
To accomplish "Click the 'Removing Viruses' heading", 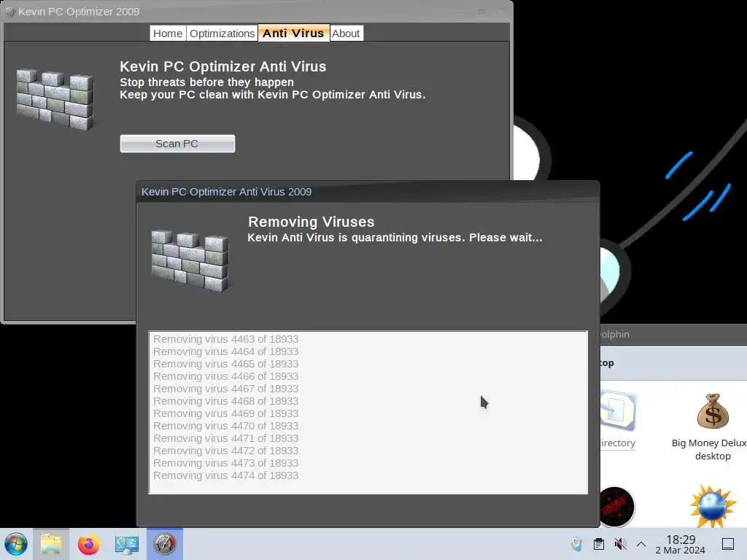I will tap(311, 222).
